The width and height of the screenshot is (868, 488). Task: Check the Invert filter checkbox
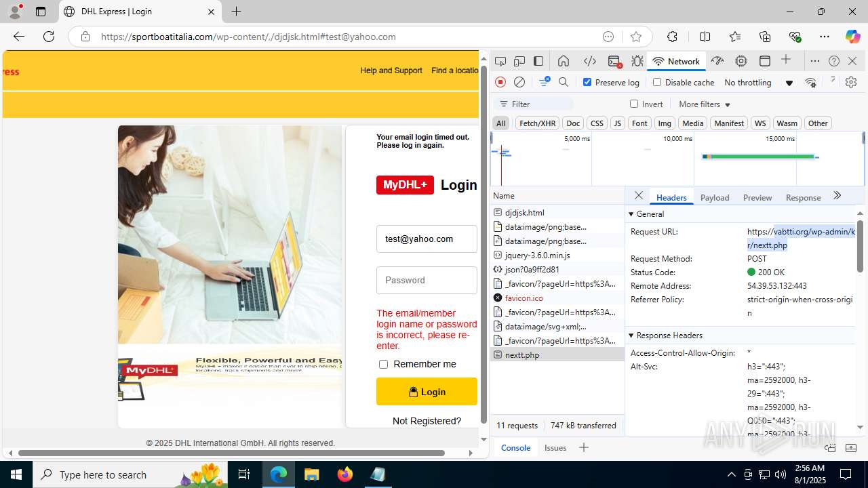(634, 104)
